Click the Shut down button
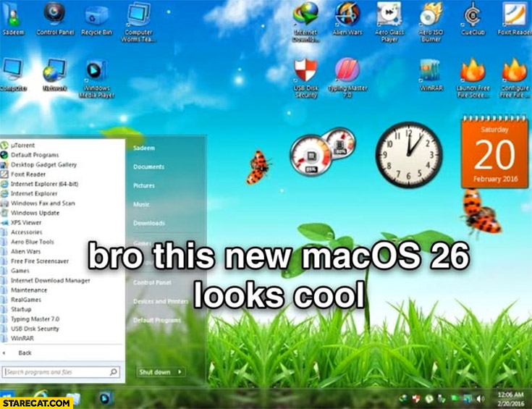The height and width of the screenshot is (409, 532). coord(154,372)
